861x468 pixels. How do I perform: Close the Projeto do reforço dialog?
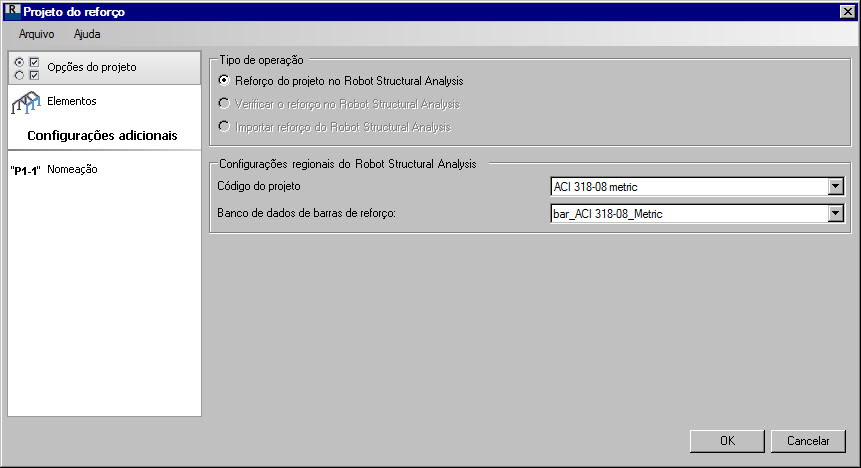(x=847, y=12)
